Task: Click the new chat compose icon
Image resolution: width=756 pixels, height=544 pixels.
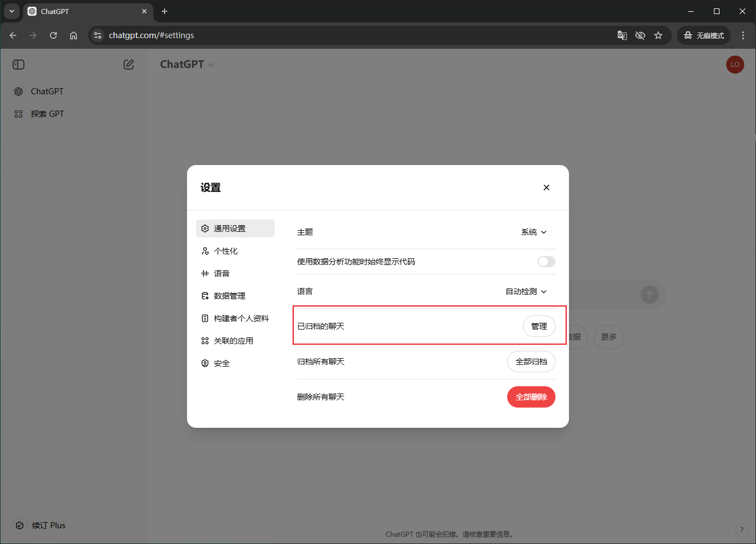Action: click(129, 65)
